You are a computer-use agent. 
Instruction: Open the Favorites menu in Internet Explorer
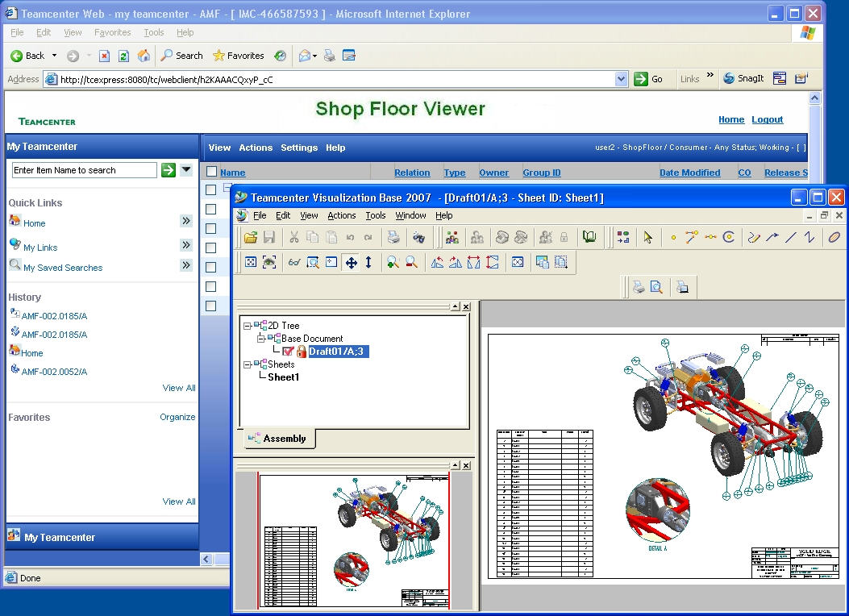pyautogui.click(x=113, y=32)
